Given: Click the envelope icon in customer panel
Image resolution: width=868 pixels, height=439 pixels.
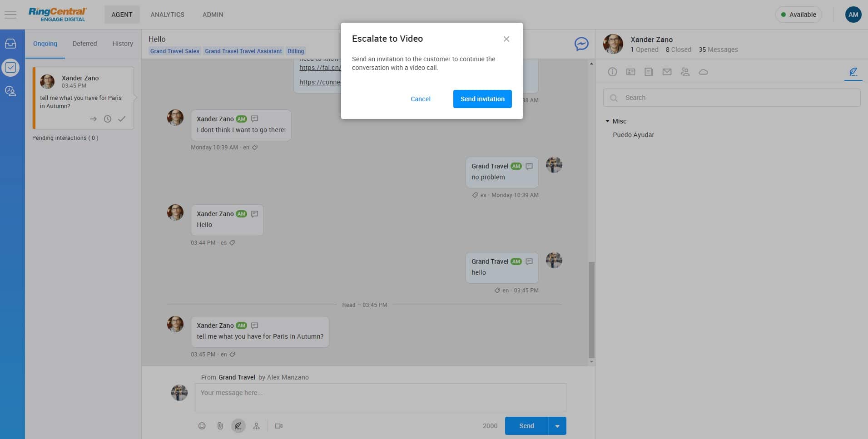Looking at the screenshot, I should pyautogui.click(x=667, y=72).
